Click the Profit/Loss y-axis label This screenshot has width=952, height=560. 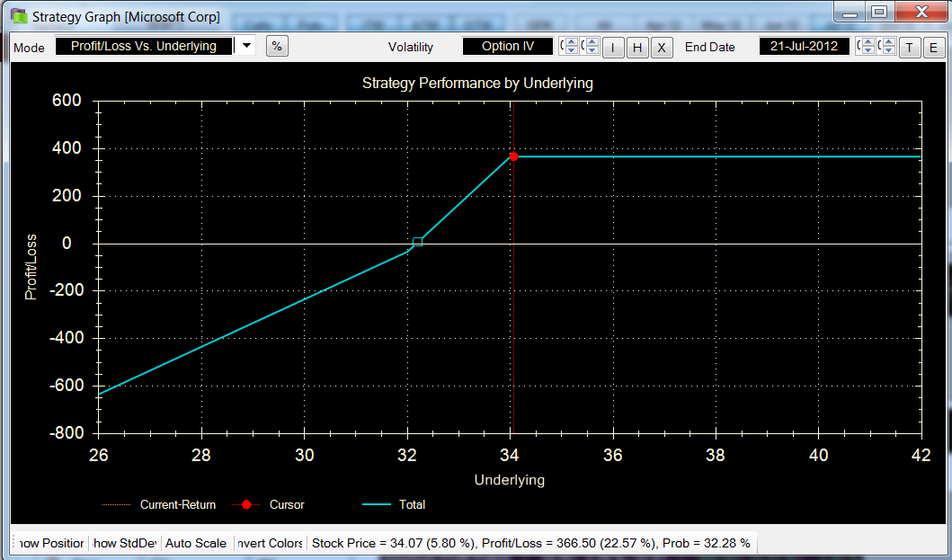[31, 267]
